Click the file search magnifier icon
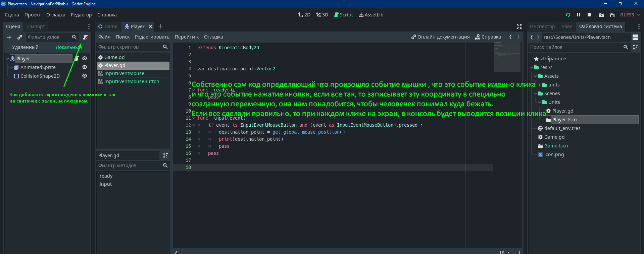 626,47
